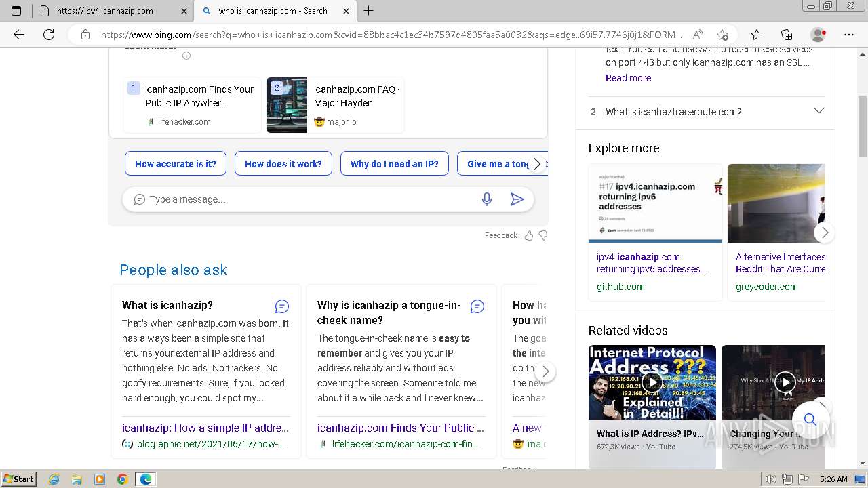Open ipv4.icanhazip.com github thumbnail

click(x=655, y=203)
